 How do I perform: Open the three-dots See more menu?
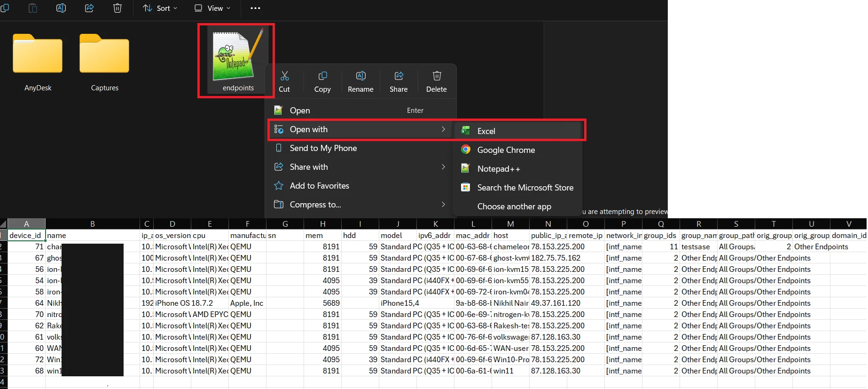[x=255, y=8]
